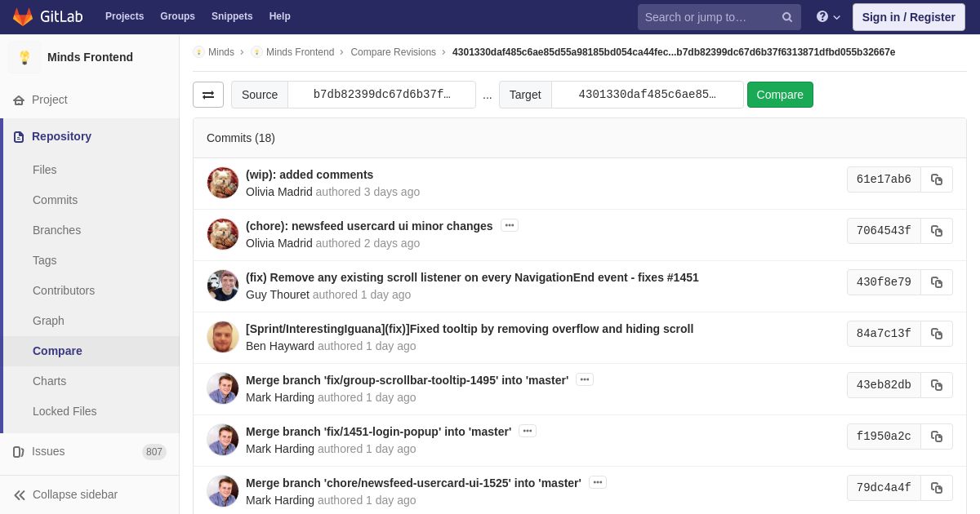Click Compare Revisions breadcrumb link
The image size is (980, 514).
click(394, 52)
